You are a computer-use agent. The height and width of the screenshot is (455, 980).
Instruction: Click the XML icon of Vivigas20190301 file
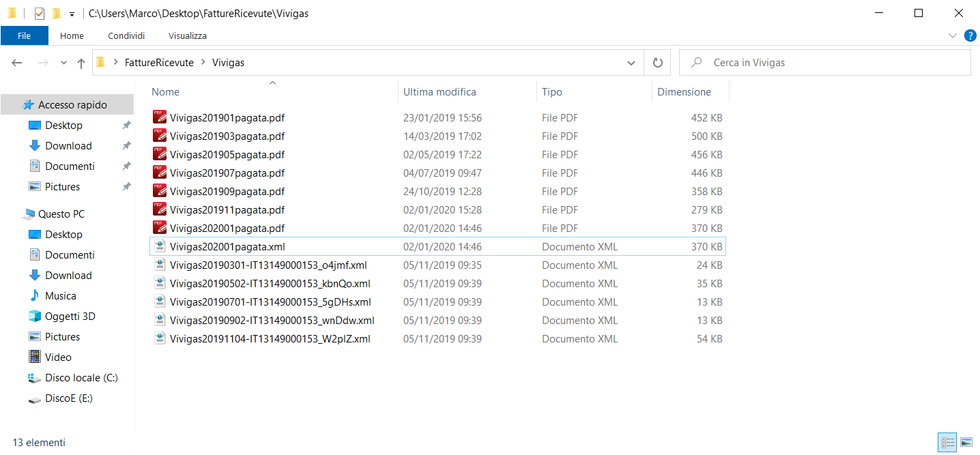click(x=160, y=265)
